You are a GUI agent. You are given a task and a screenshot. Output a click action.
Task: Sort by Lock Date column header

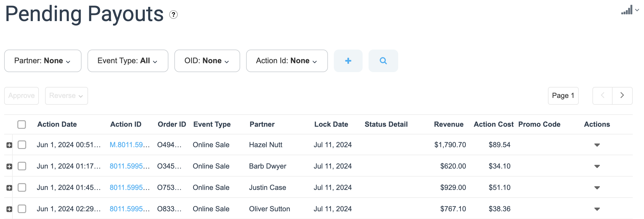[331, 124]
